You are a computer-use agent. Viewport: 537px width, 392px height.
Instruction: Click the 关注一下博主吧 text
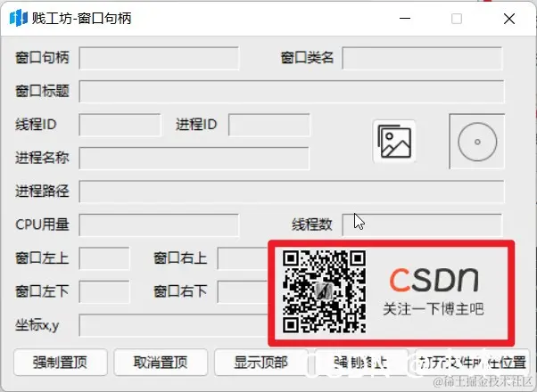(434, 309)
